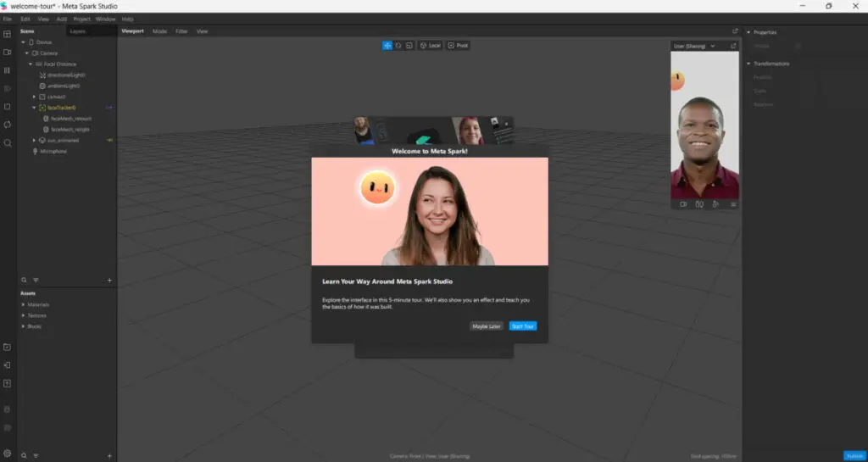Collapse the Transformations section
868x462 pixels.
point(749,64)
